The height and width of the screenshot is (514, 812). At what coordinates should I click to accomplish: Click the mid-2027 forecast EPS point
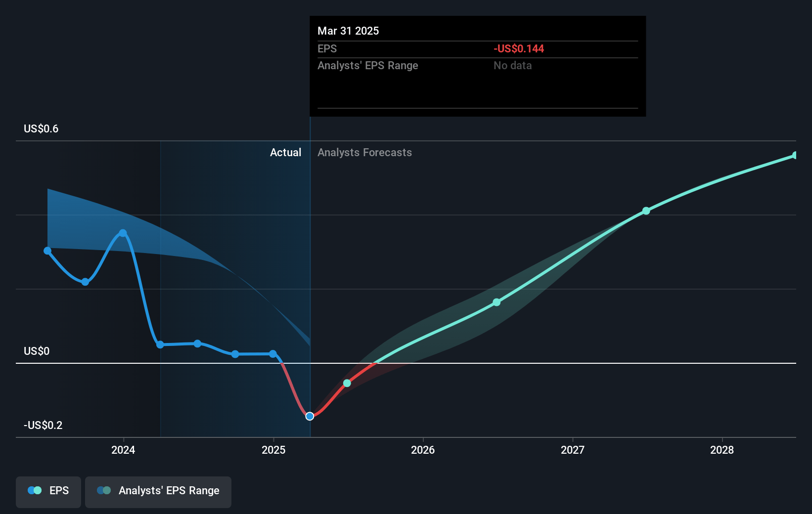(646, 211)
